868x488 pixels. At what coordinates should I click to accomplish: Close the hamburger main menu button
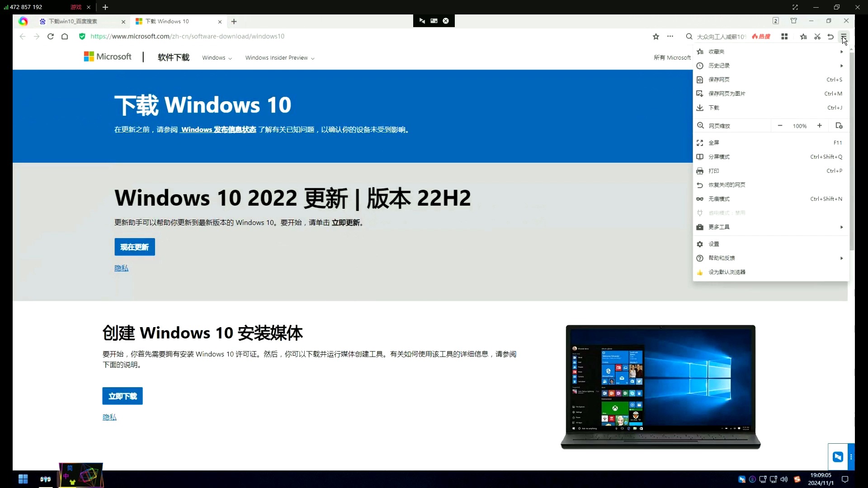coord(844,37)
